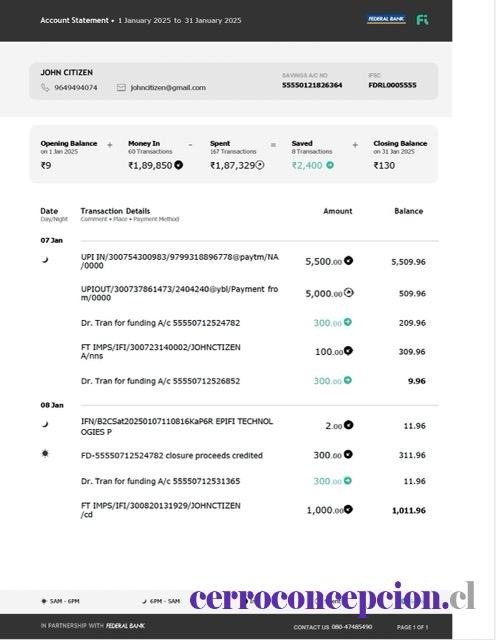
Task: Click the green Fi logo
Action: pos(422,20)
